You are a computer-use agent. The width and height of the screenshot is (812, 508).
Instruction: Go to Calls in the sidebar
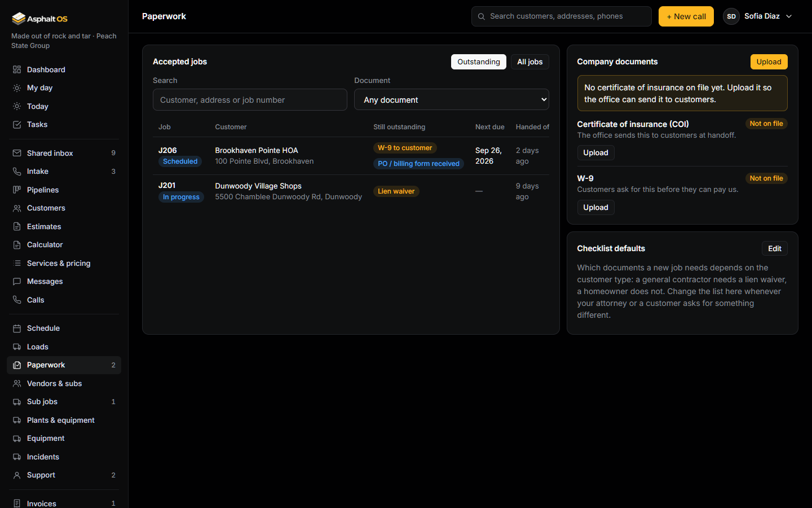coord(64,300)
